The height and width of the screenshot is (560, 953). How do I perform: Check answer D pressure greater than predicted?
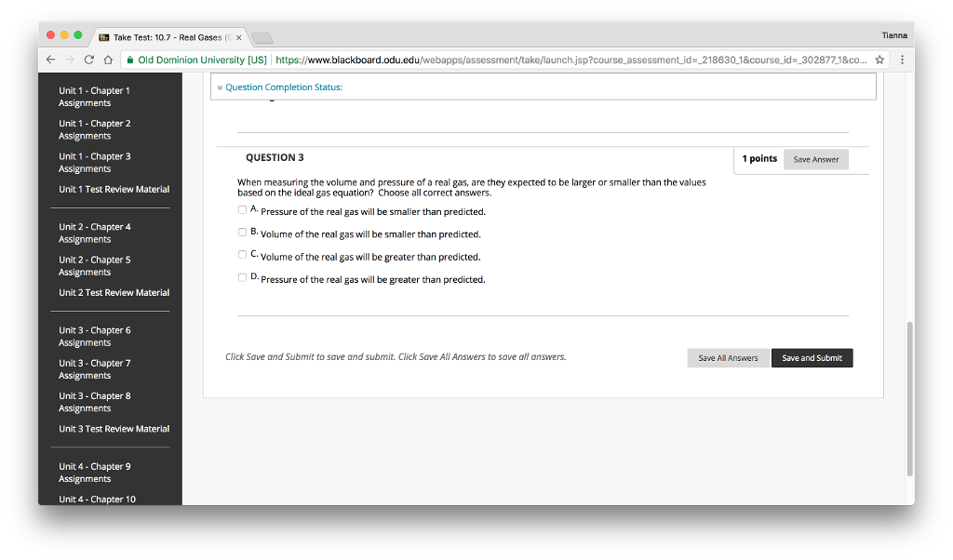(242, 277)
